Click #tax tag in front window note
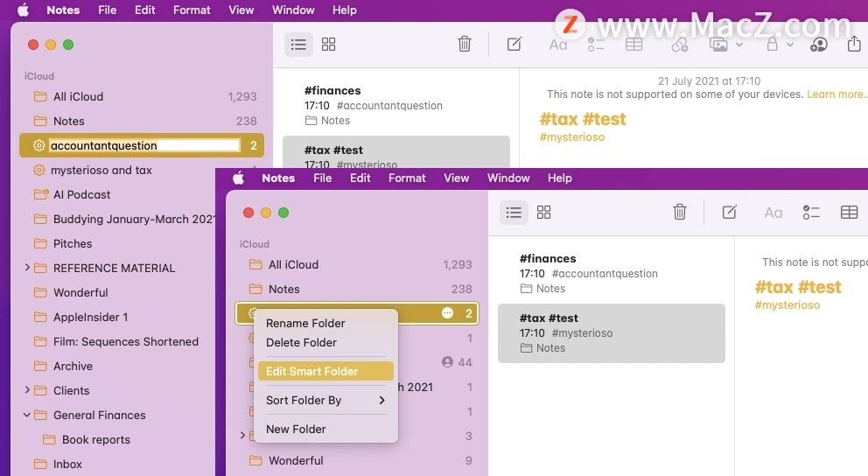This screenshot has height=476, width=868. coord(773,287)
